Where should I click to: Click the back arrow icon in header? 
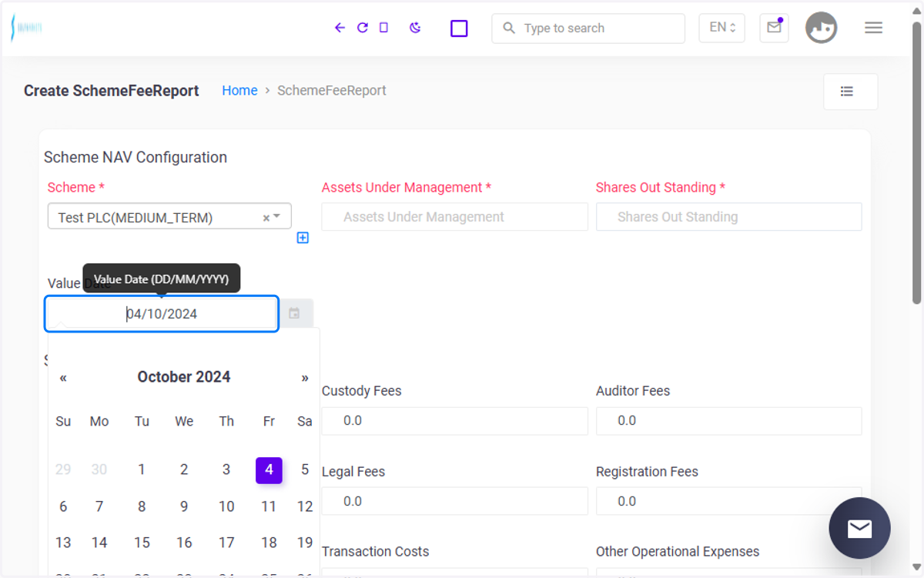pos(340,28)
